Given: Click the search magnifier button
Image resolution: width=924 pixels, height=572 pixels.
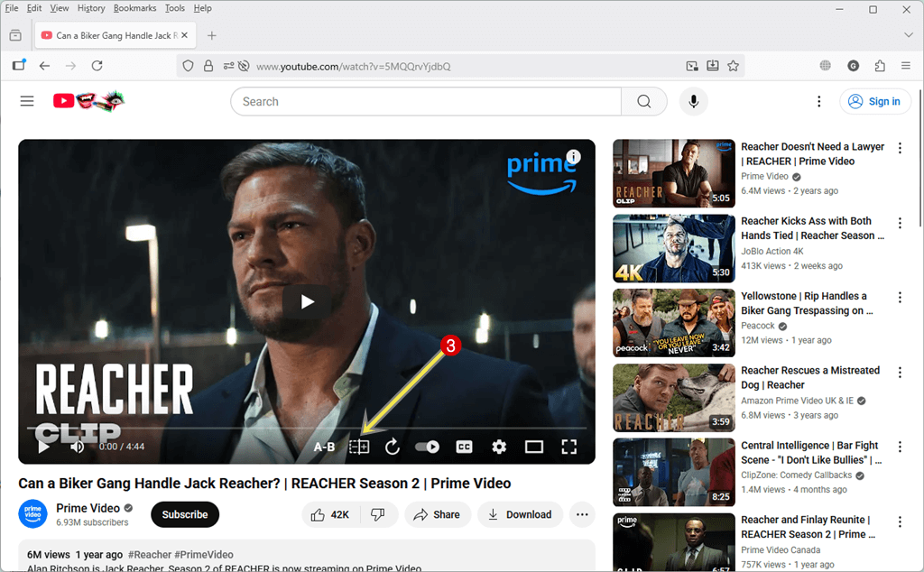Looking at the screenshot, I should point(644,101).
